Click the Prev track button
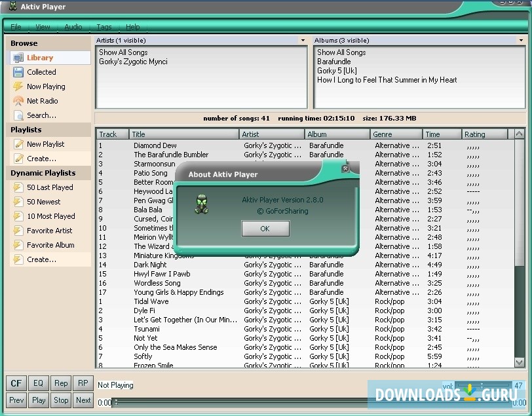The image size is (532, 416). pos(16,400)
